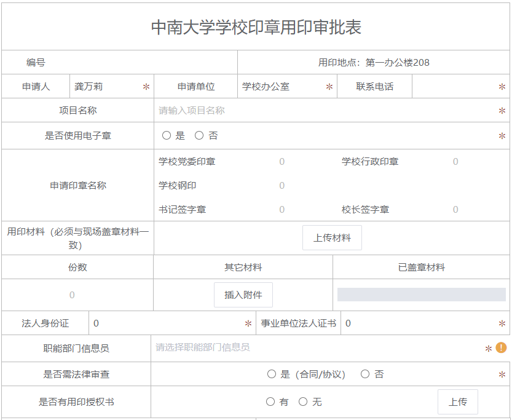Viewport: 512px width, 420px height.
Task: Set the 学校党委印章 count field
Action: tap(282, 162)
